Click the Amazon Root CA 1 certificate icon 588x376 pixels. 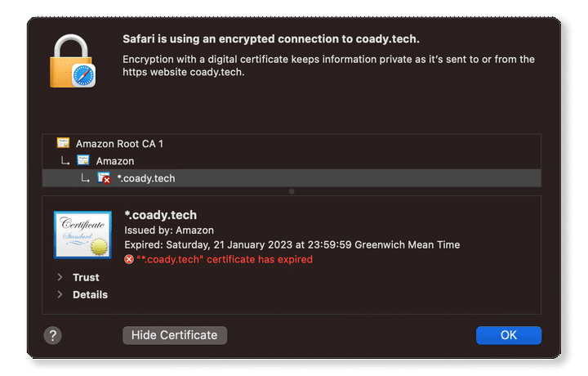[x=63, y=143]
